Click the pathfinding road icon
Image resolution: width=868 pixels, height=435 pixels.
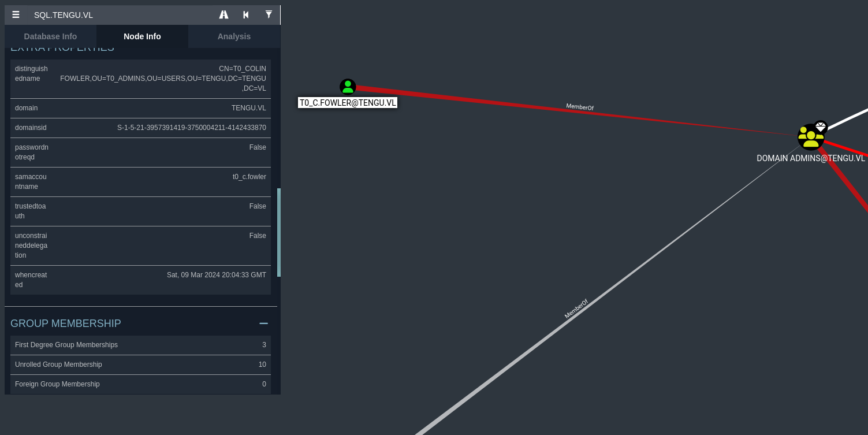[223, 15]
